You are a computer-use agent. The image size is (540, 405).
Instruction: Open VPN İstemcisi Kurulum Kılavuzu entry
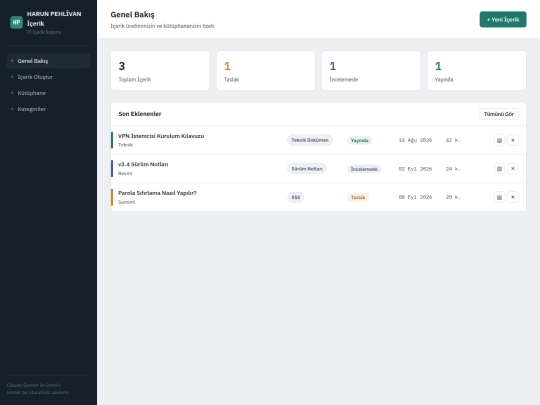pyautogui.click(x=161, y=136)
